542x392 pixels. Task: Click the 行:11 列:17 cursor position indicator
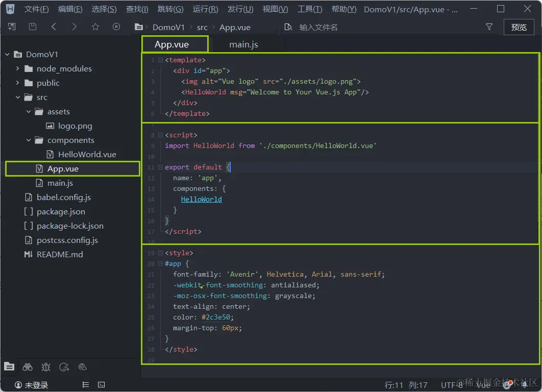pyautogui.click(x=406, y=385)
